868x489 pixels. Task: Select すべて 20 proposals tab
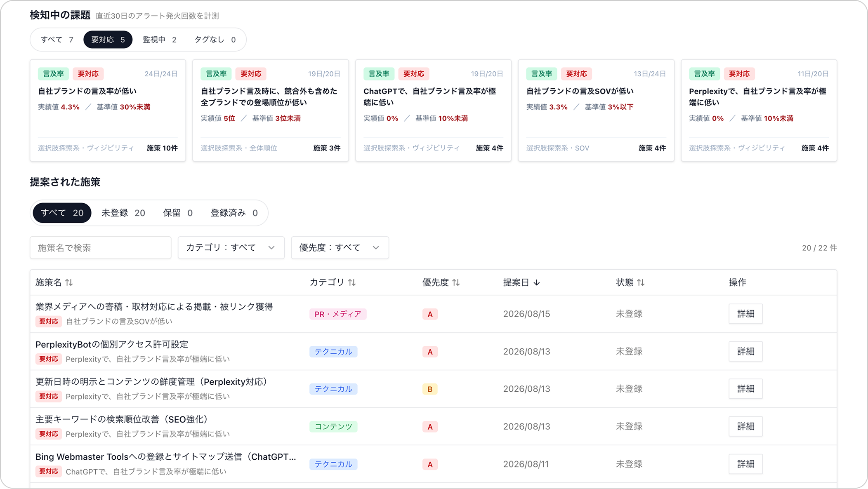62,213
